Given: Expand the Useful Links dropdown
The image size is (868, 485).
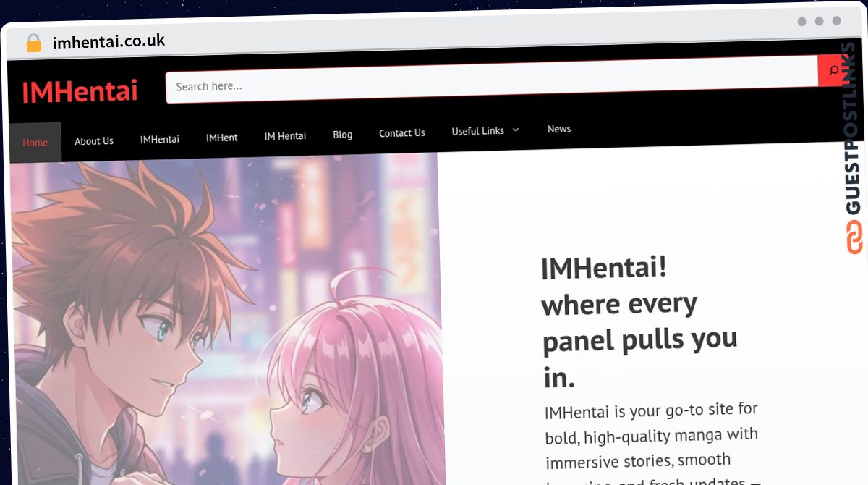Looking at the screenshot, I should 485,131.
